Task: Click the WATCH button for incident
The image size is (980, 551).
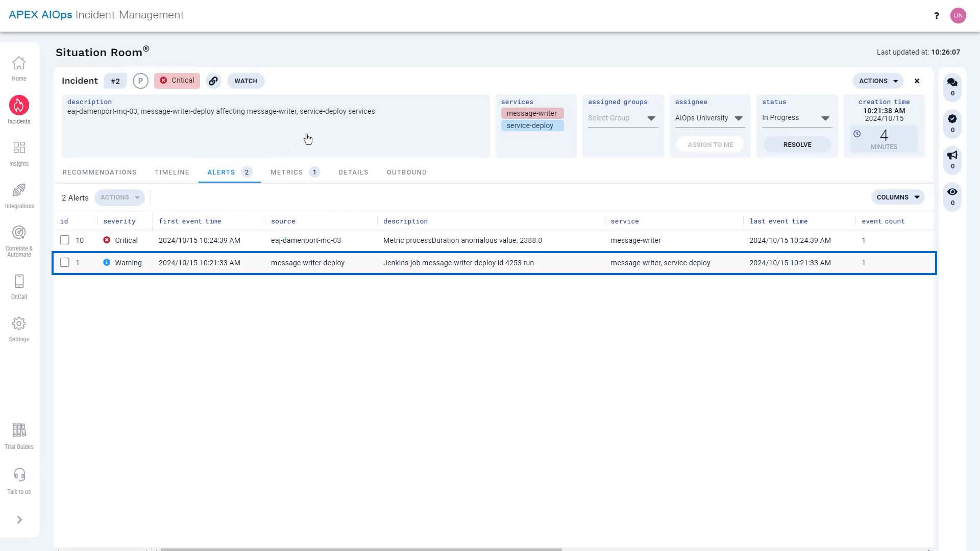Action: [246, 81]
